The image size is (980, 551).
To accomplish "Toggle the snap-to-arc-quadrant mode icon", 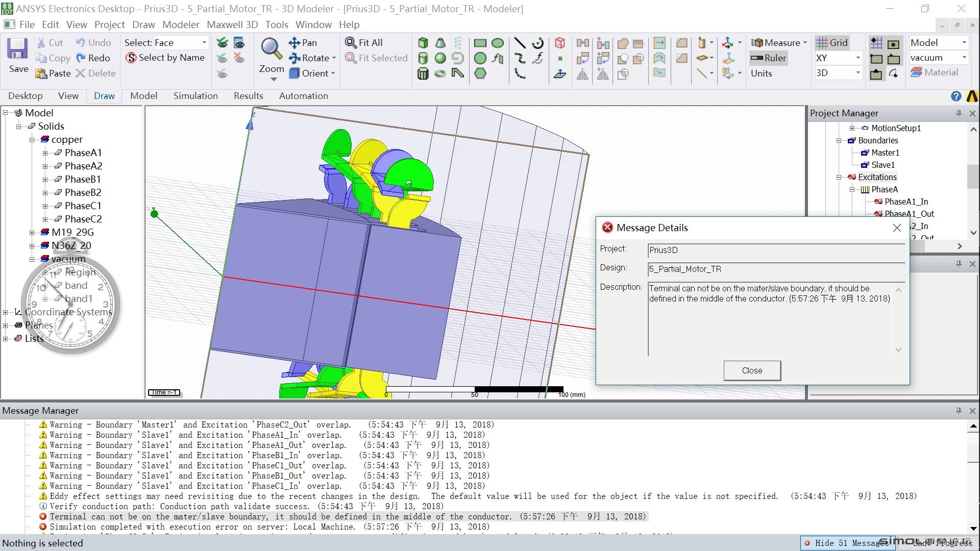I will [893, 73].
